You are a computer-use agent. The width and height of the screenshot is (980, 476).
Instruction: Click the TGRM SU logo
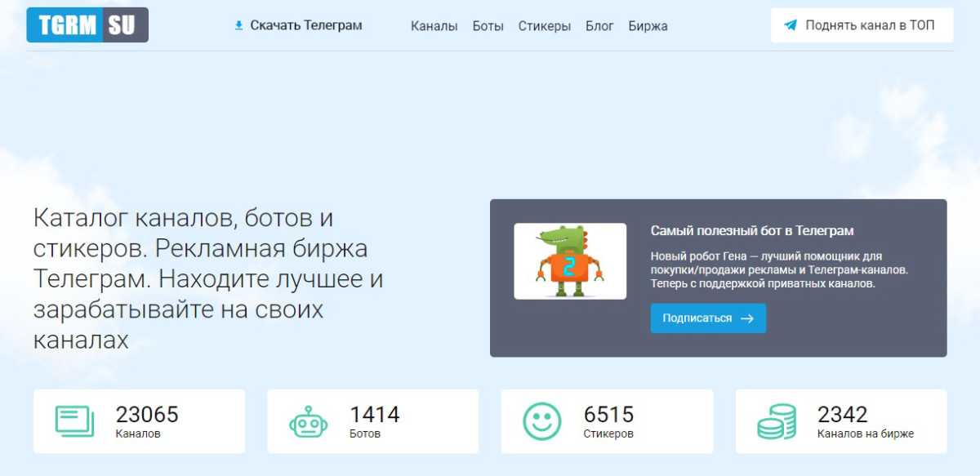click(x=87, y=25)
